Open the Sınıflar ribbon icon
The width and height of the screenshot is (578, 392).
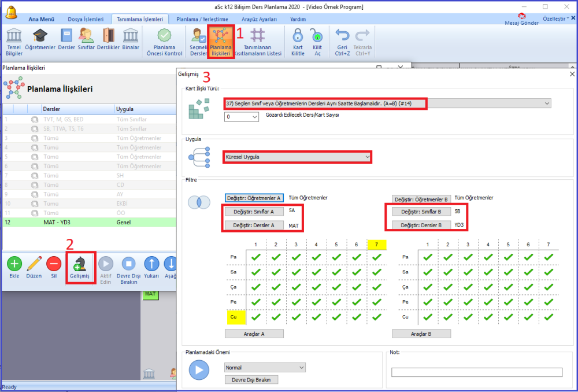86,39
